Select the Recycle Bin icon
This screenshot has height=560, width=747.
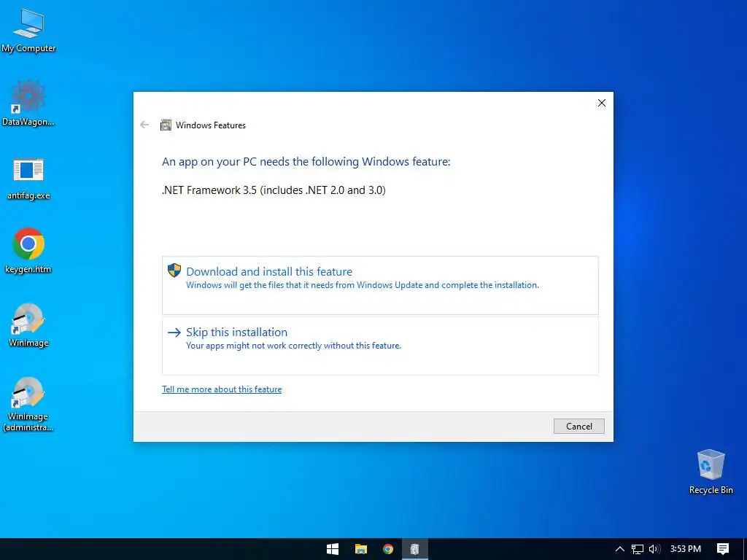pos(711,472)
